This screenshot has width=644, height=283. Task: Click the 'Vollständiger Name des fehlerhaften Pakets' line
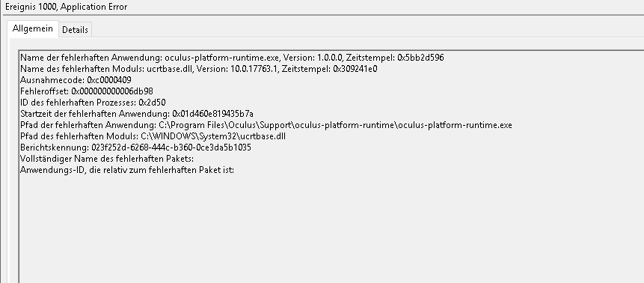pos(107,159)
